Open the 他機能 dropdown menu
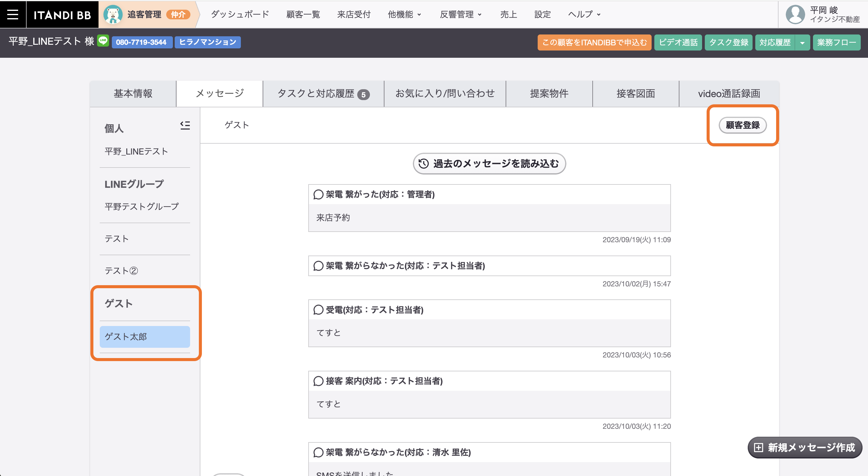The image size is (868, 476). 404,15
